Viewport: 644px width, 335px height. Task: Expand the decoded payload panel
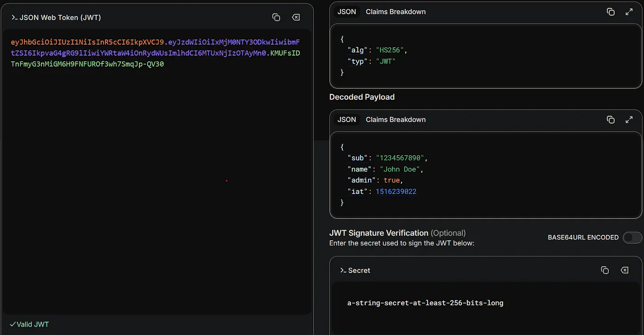[x=629, y=119]
